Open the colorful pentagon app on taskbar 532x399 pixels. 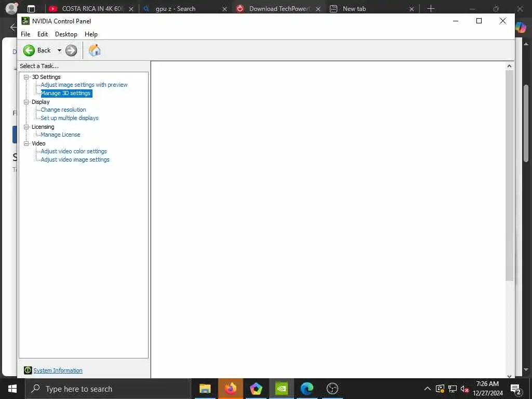coord(256,389)
